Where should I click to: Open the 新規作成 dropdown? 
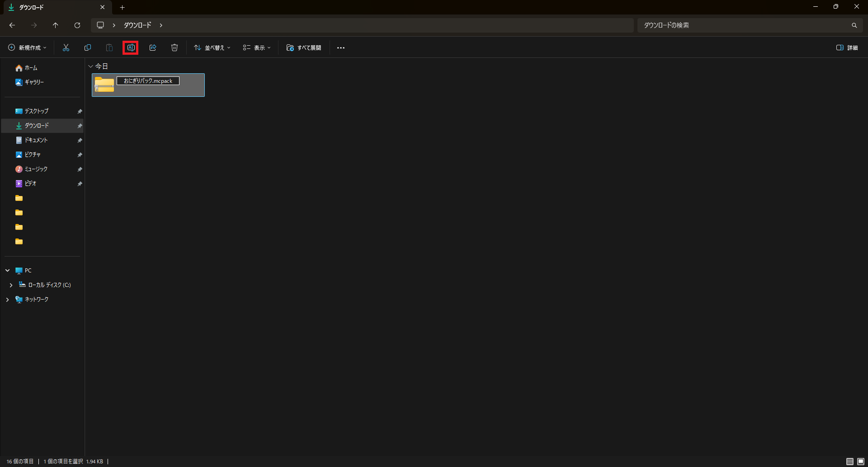pos(27,48)
